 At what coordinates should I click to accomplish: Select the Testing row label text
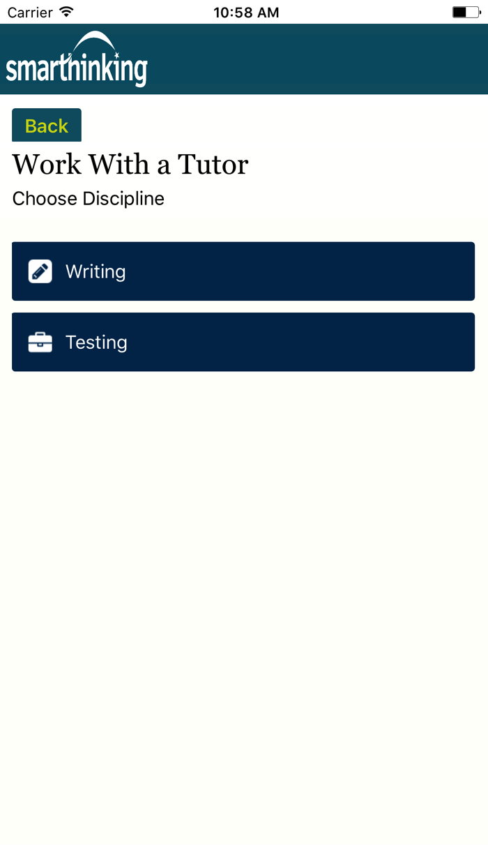(96, 342)
